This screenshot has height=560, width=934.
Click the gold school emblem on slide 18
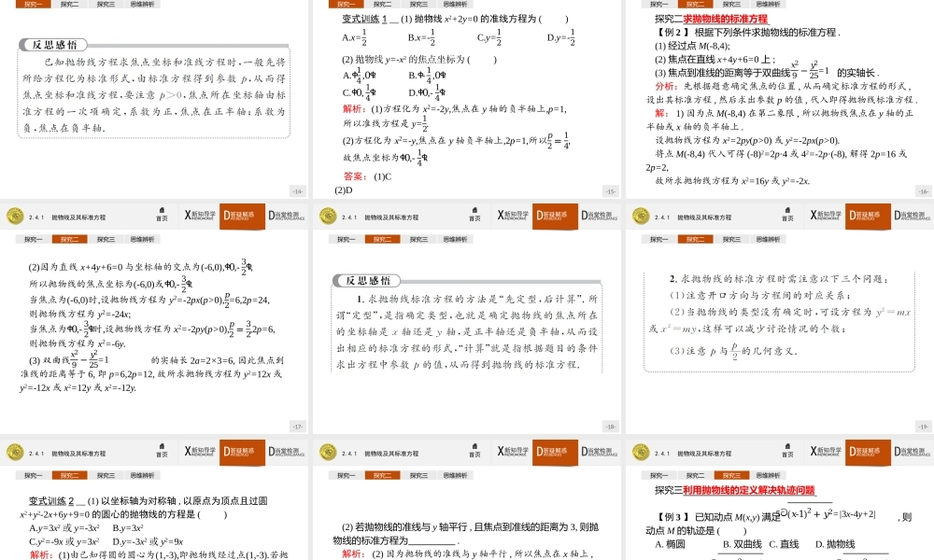tap(328, 216)
